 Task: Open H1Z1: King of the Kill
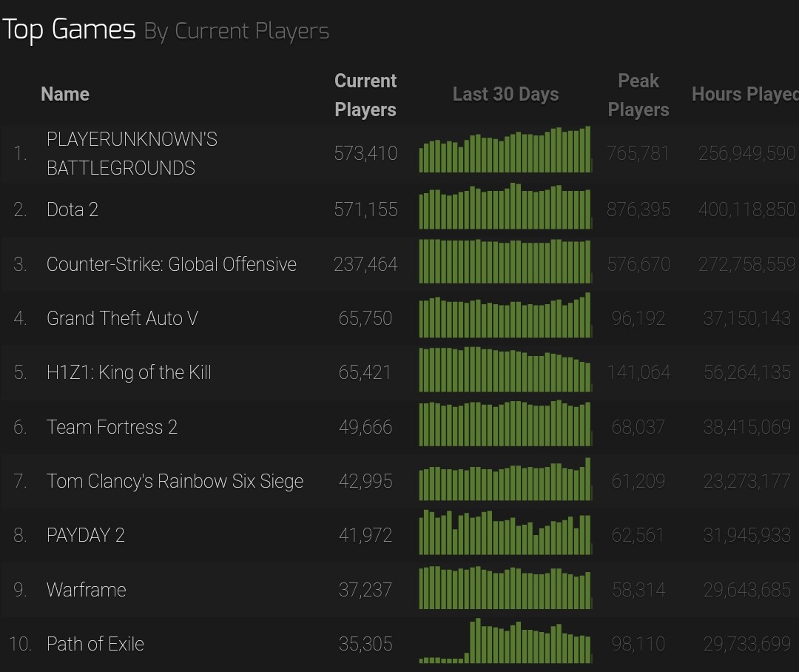129,372
